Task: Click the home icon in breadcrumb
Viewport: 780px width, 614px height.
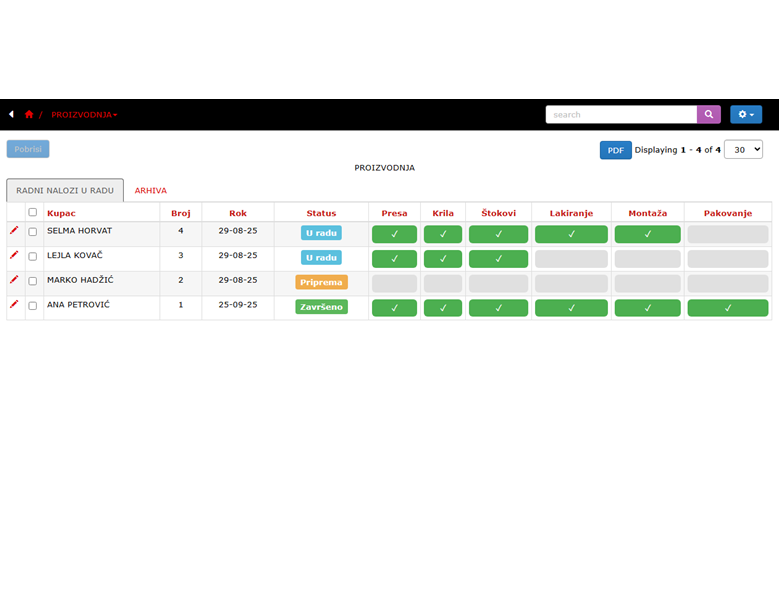Action: click(29, 115)
